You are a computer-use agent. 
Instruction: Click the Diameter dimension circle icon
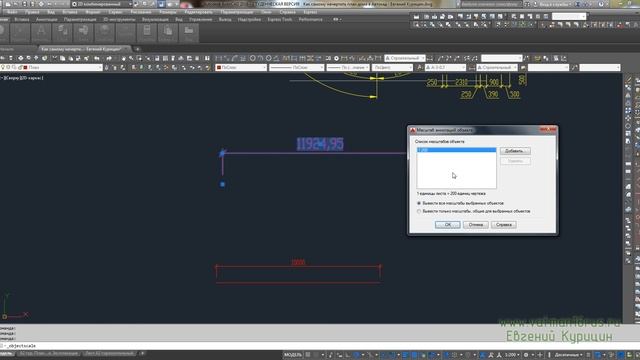tap(268, 58)
